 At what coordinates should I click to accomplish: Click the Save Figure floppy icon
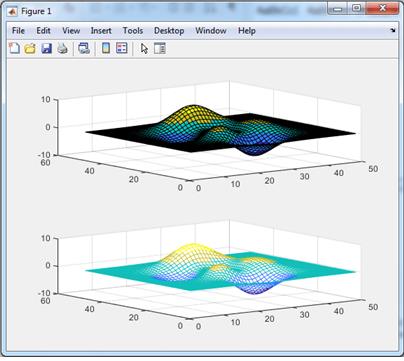tap(46, 49)
